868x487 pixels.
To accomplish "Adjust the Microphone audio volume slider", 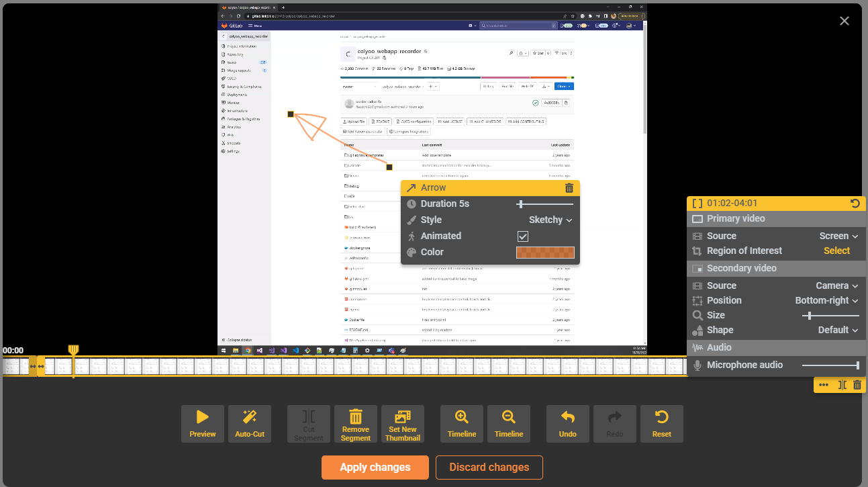I will (830, 365).
